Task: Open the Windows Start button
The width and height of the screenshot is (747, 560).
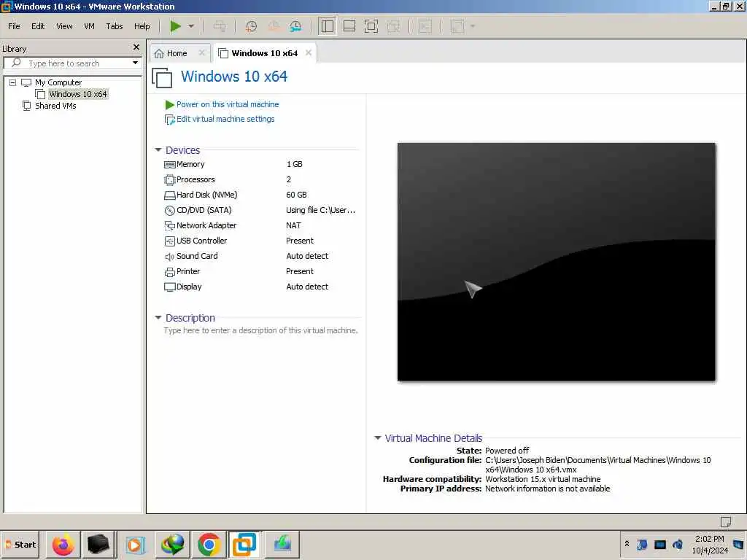Action: [x=20, y=544]
